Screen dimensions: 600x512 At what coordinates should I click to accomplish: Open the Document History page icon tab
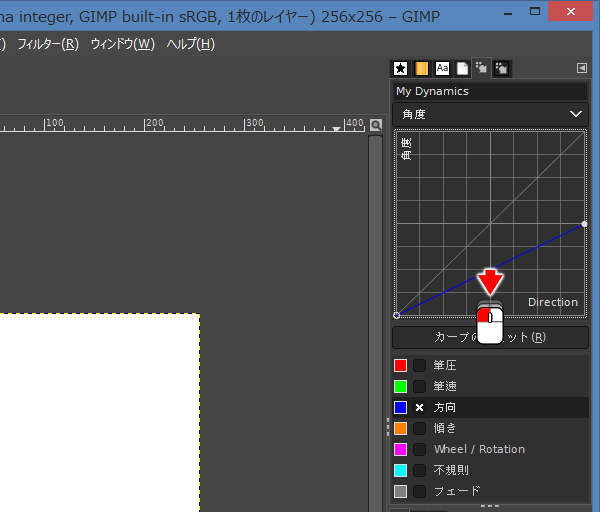point(462,68)
